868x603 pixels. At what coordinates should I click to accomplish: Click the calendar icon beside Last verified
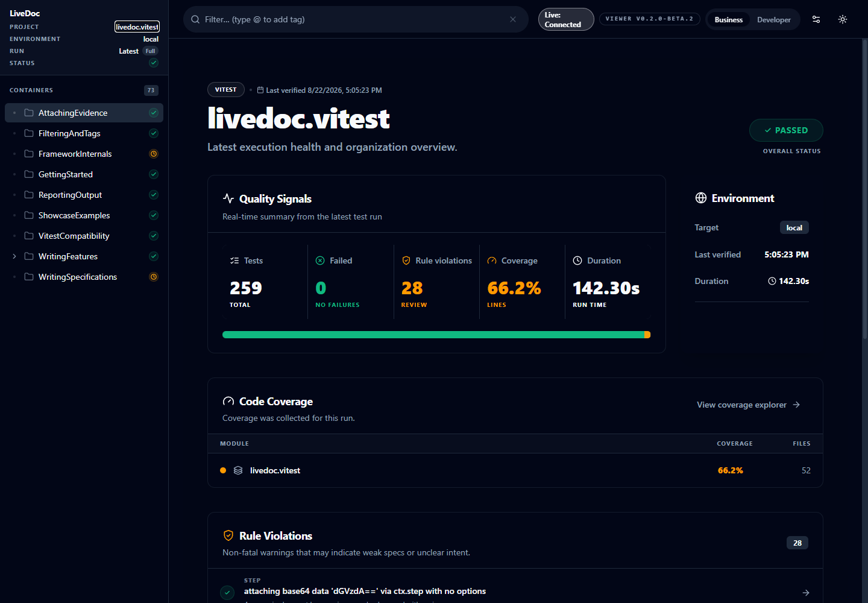click(260, 90)
